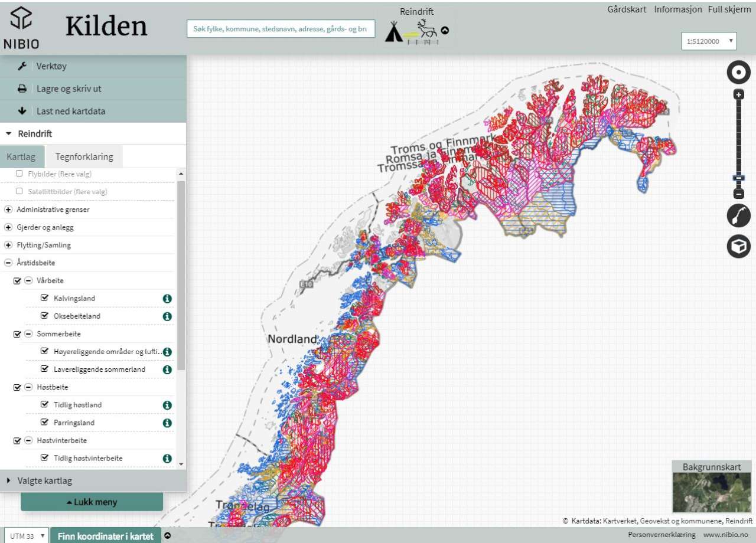Open Lagre og skriv ut menu
This screenshot has width=756, height=543.
pyautogui.click(x=93, y=89)
